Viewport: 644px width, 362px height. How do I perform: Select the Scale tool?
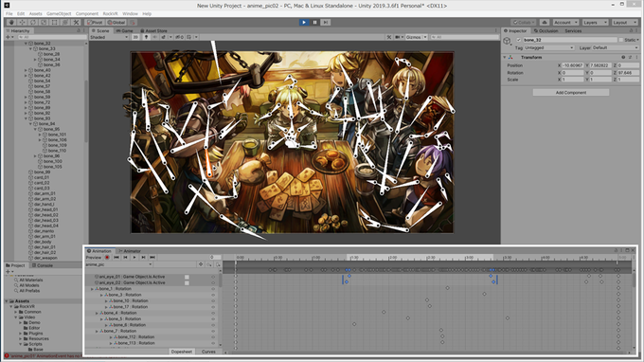pos(44,22)
